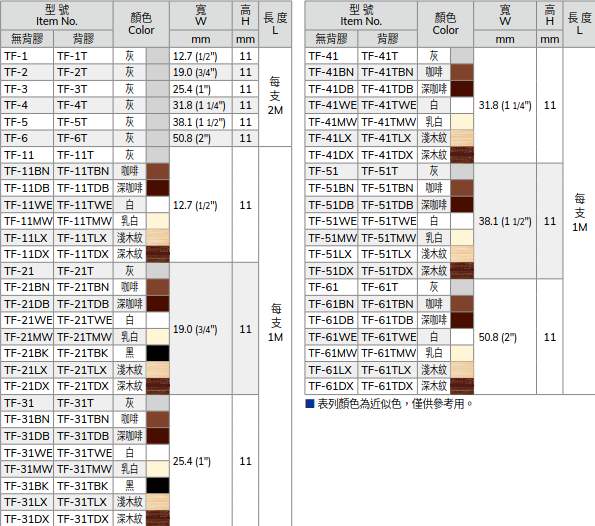Click the brown swatch for TF-11BN

tap(158, 172)
